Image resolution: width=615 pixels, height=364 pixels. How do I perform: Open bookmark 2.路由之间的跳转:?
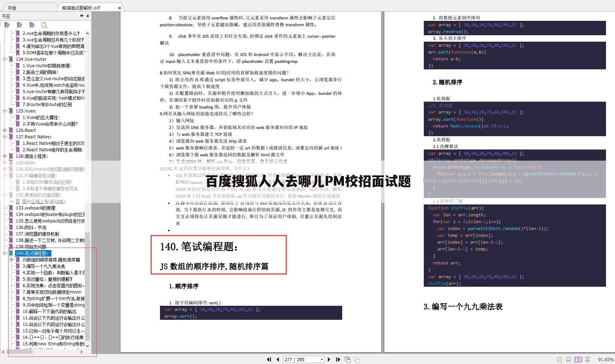pos(40,72)
